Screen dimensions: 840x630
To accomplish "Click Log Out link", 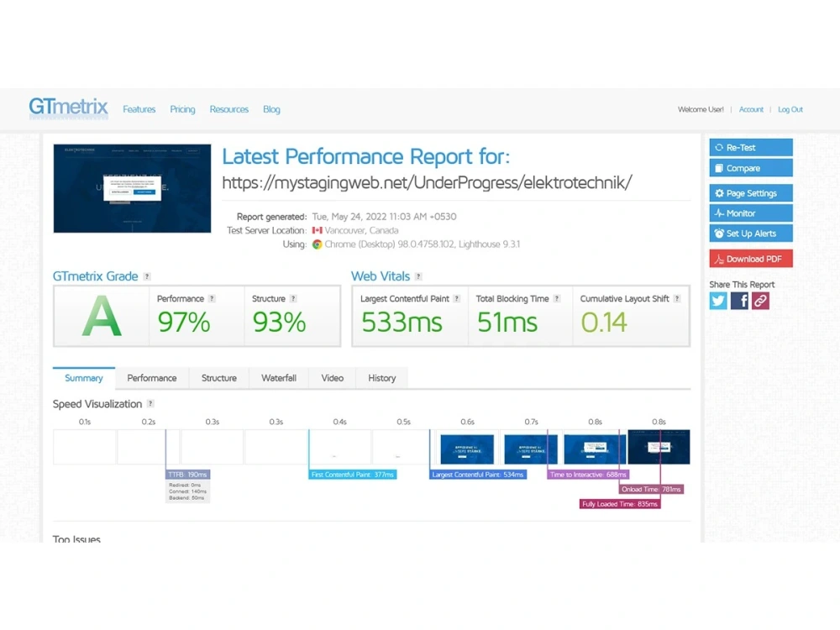I will point(790,109).
